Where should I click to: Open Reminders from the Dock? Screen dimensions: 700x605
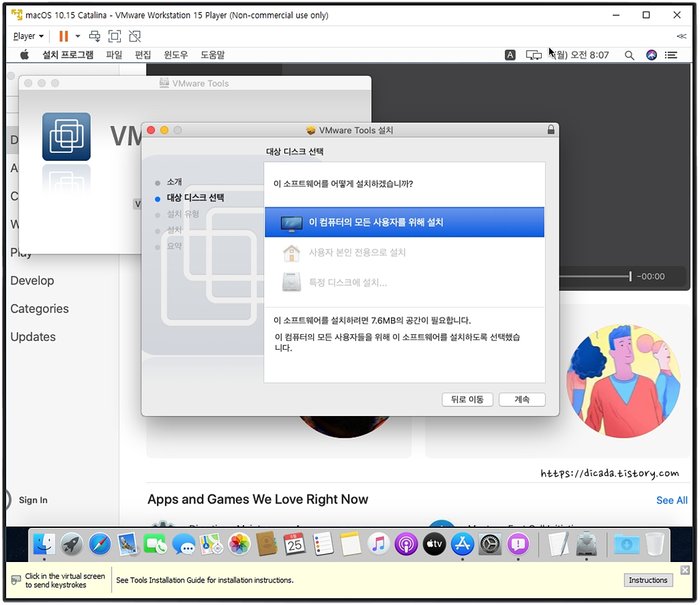(x=323, y=544)
